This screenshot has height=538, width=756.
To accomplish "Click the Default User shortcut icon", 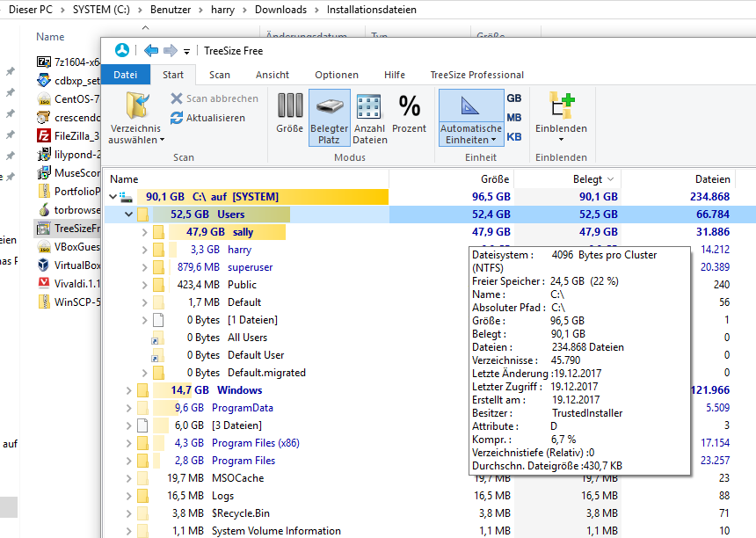I will tap(157, 355).
